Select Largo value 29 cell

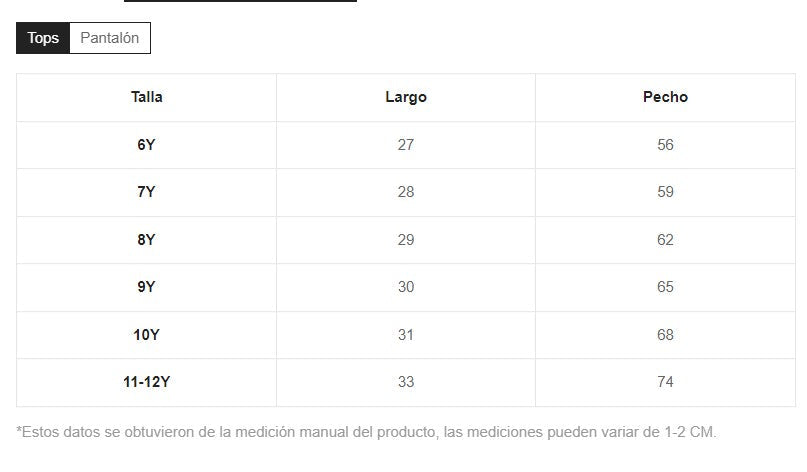pos(405,240)
